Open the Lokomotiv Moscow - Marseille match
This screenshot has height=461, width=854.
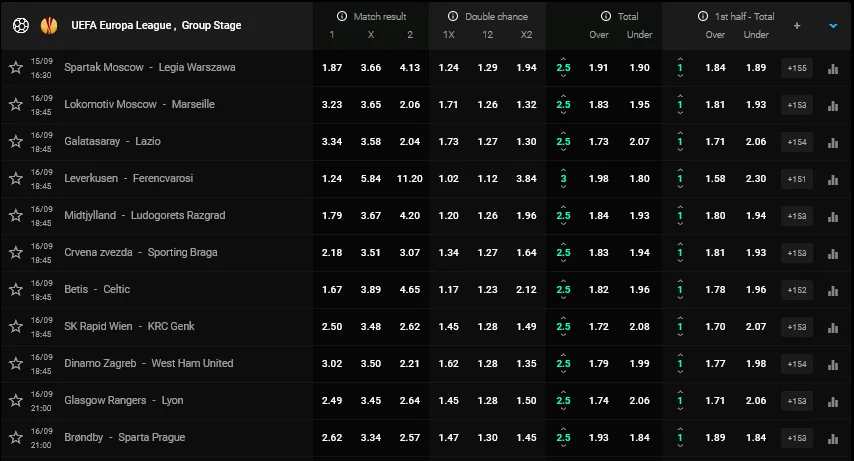(139, 105)
